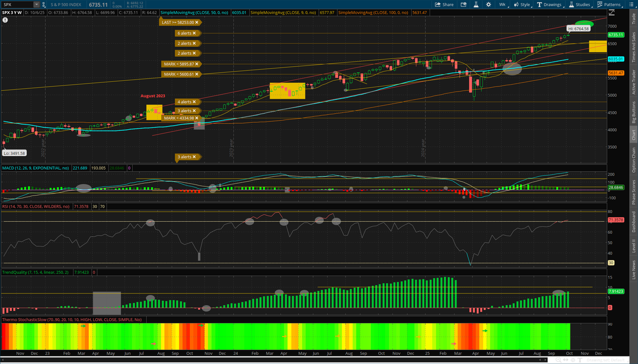Image resolution: width=638 pixels, height=364 pixels.
Task: Click the symbol link chain icon
Action: click(44, 5)
